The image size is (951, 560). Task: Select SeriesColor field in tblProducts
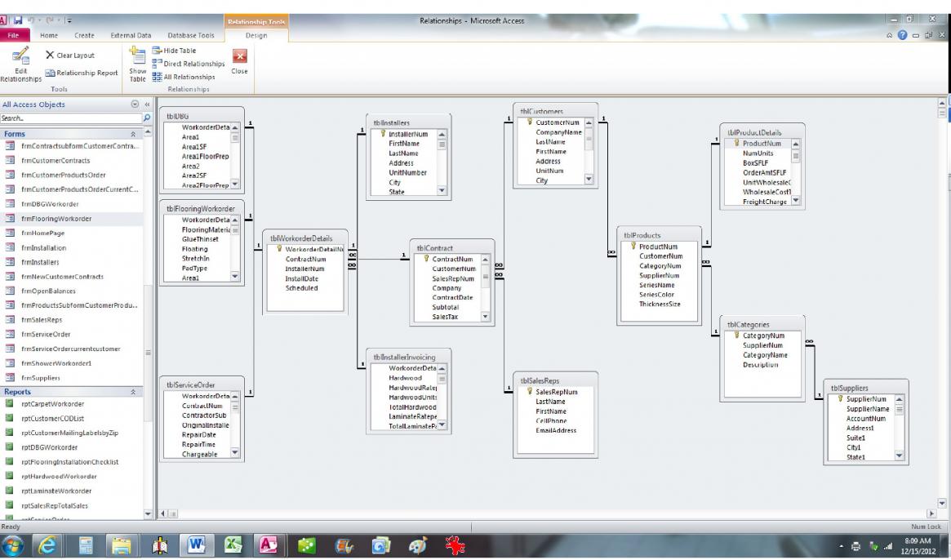pos(656,294)
